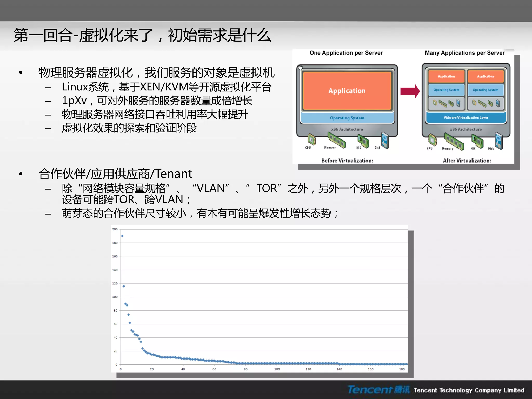Select the Disk icon in Before Virtualization diagram

point(385,141)
